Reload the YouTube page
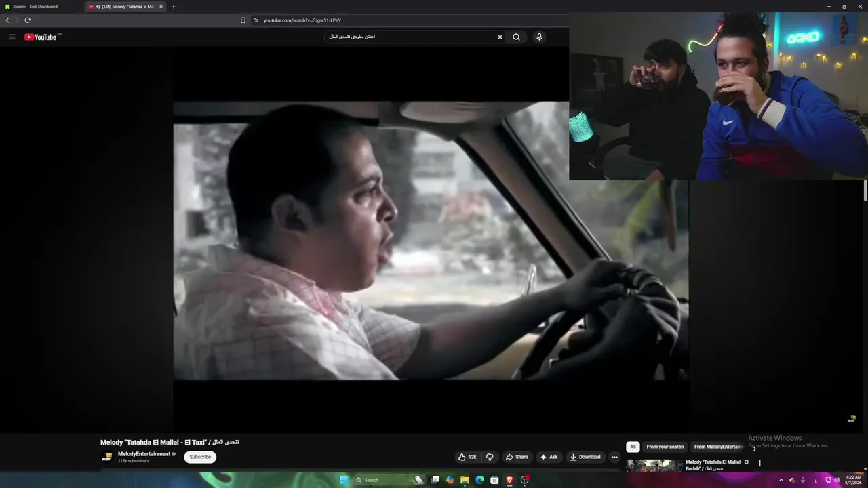868x488 pixels. [x=28, y=20]
